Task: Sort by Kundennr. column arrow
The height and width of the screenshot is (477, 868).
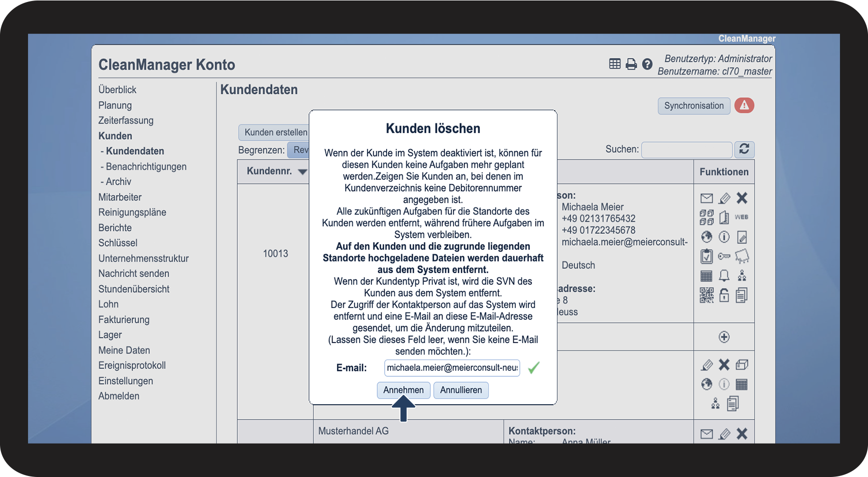Action: click(x=303, y=172)
